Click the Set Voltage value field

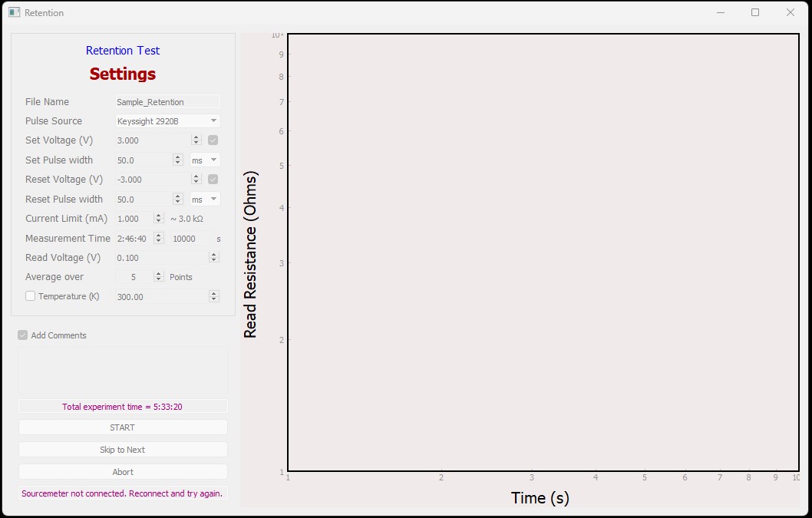(x=153, y=140)
